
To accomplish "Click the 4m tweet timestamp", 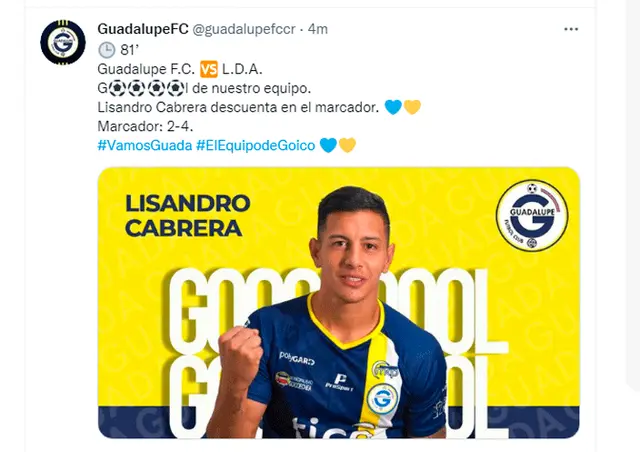I will coord(318,29).
